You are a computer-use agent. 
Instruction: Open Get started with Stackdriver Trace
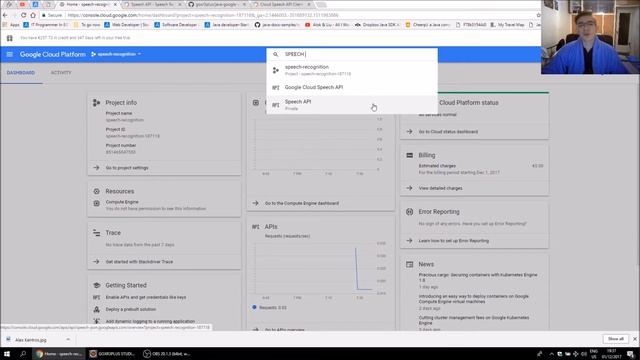click(139, 262)
